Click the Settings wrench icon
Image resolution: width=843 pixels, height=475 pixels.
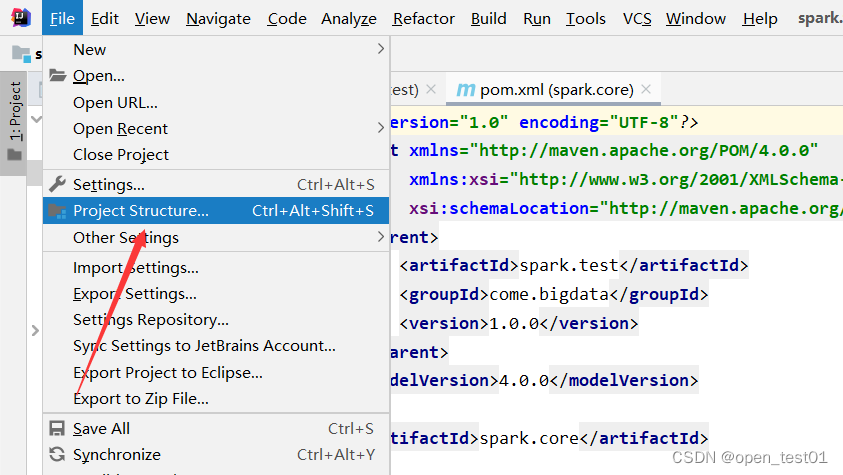[57, 184]
